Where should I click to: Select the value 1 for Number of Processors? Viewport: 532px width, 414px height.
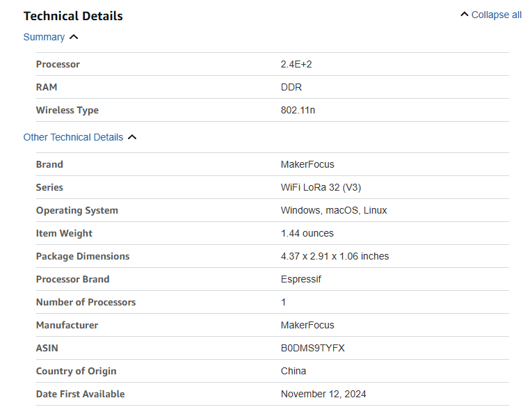(283, 302)
